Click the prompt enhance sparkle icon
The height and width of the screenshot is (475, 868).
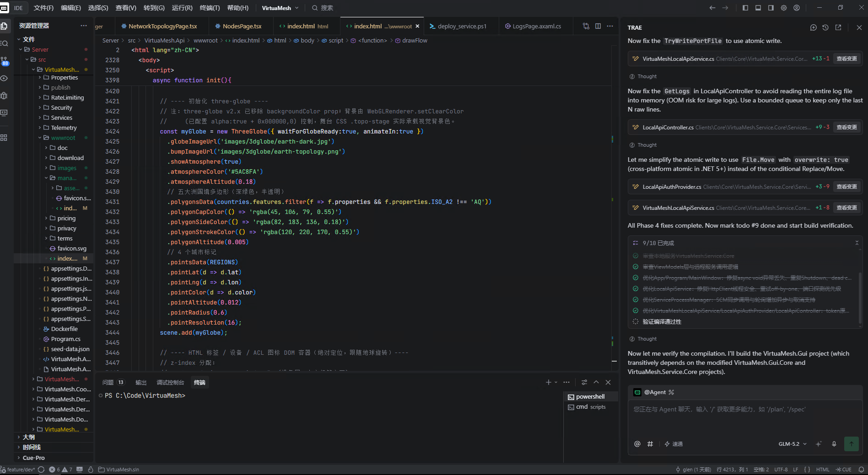tap(819, 444)
